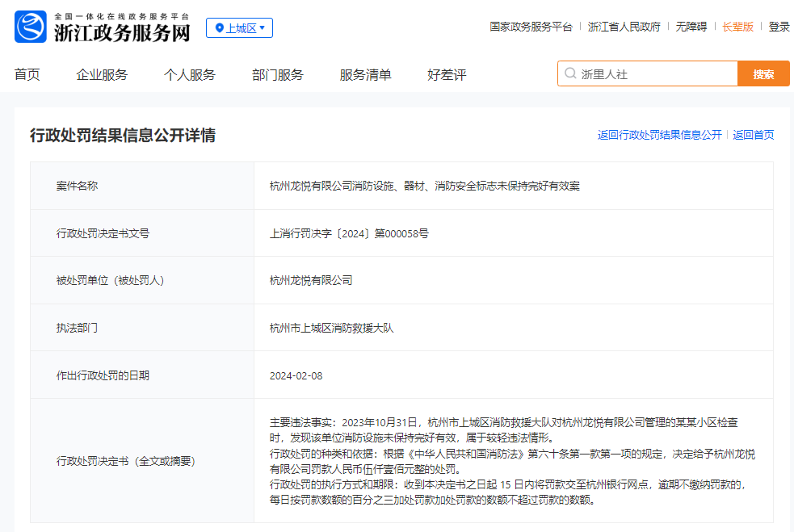Click the orange 搜索 button

click(763, 74)
